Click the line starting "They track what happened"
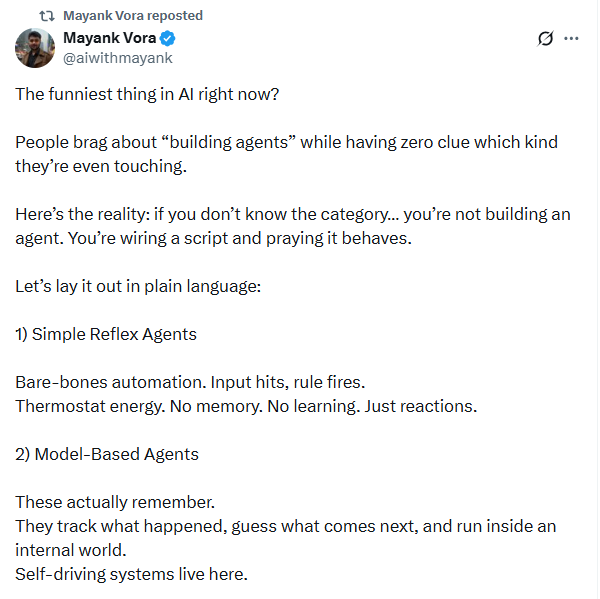 click(x=285, y=526)
